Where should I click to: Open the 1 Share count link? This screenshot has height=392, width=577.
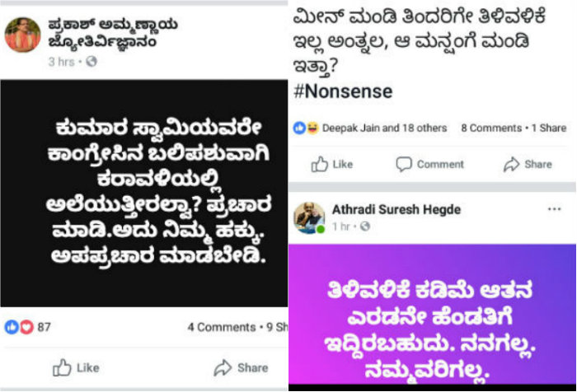pos(549,128)
